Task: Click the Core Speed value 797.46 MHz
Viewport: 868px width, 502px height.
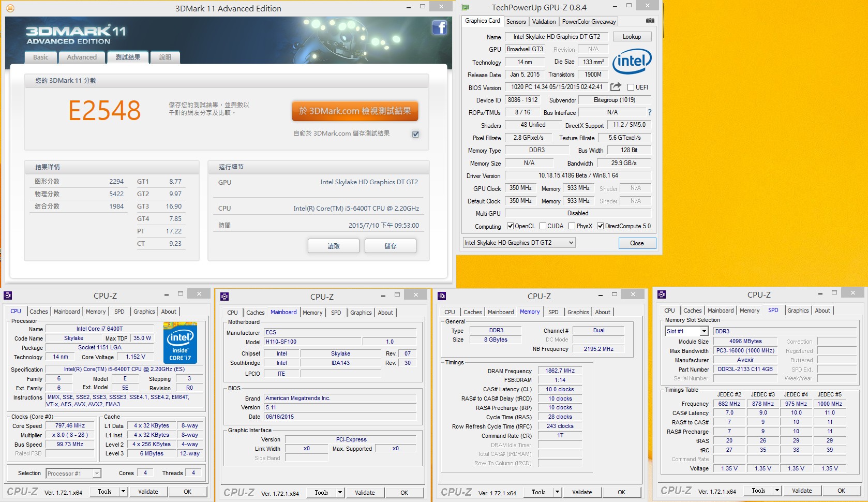Action: coord(70,425)
